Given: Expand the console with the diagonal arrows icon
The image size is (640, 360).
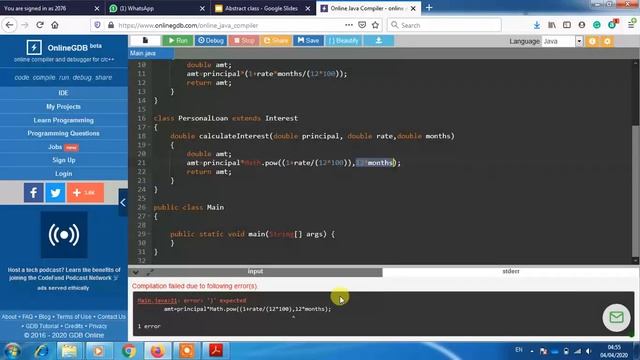Looking at the screenshot, I should [x=150, y=272].
